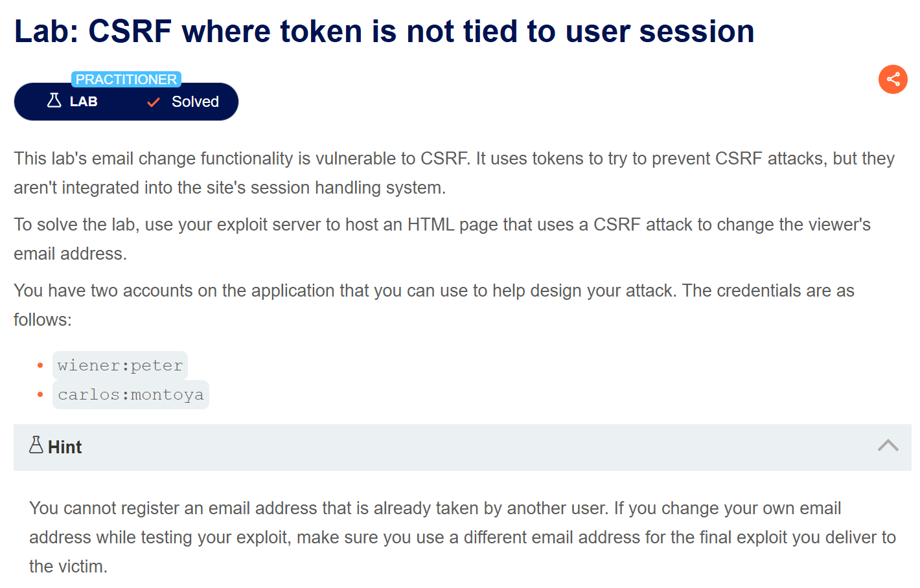Screen dimensions: 920x588
Task: Select the wiener:peter credentials code
Action: point(121,366)
